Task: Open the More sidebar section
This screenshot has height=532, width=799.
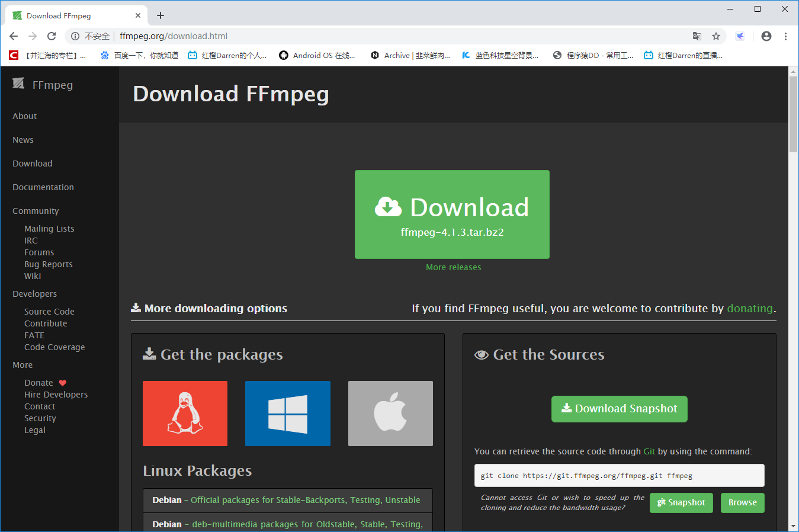Action: pyautogui.click(x=23, y=365)
